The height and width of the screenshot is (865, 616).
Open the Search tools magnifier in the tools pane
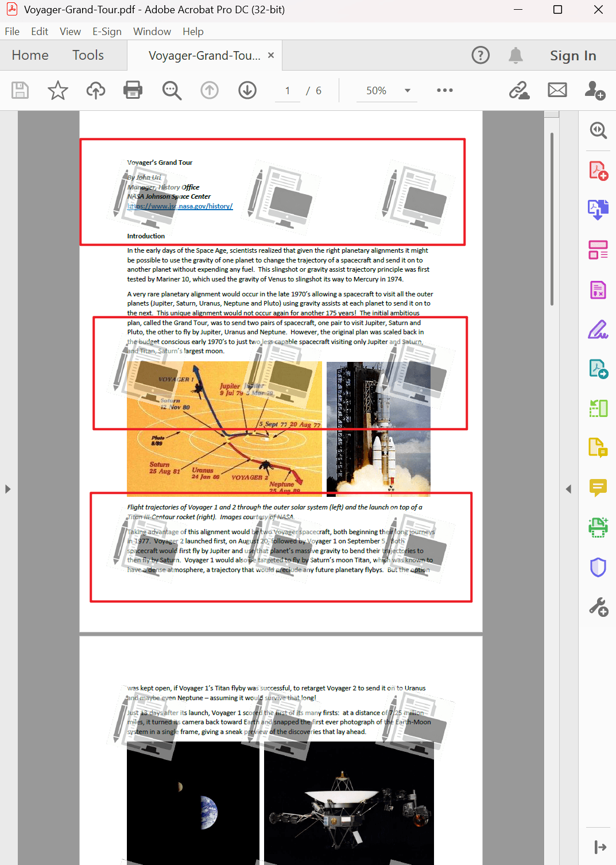coord(598,130)
